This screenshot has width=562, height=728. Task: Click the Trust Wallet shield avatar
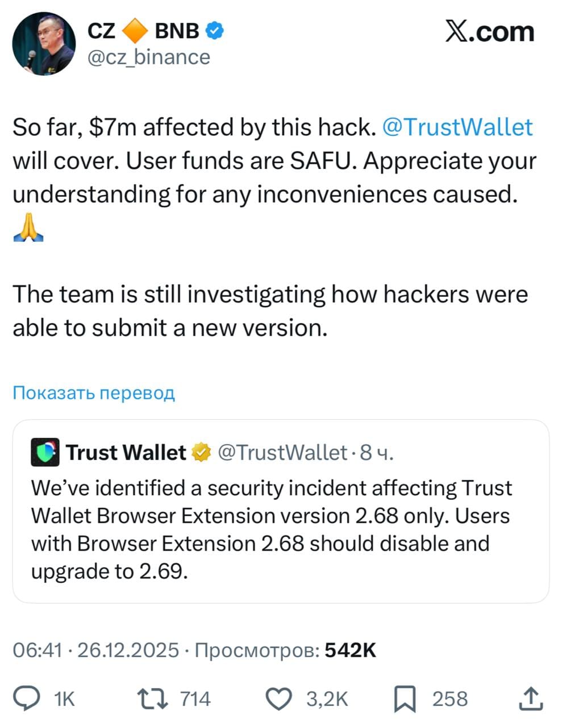click(45, 453)
